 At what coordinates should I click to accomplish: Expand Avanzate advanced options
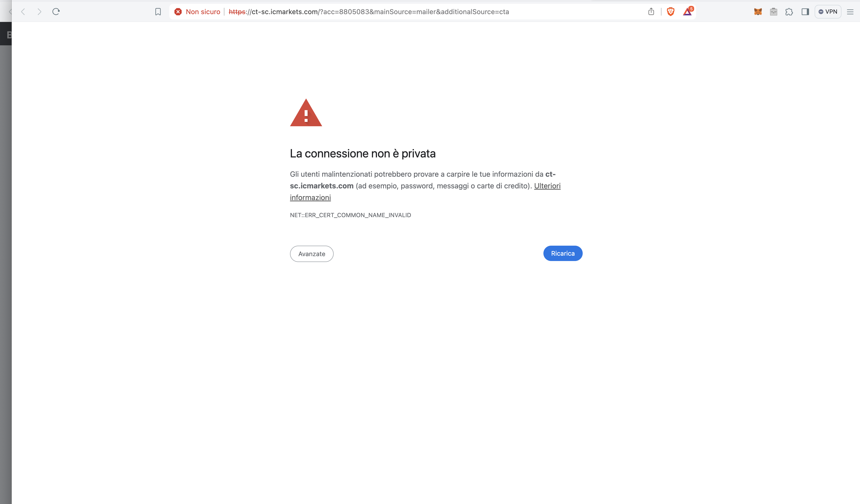click(311, 254)
